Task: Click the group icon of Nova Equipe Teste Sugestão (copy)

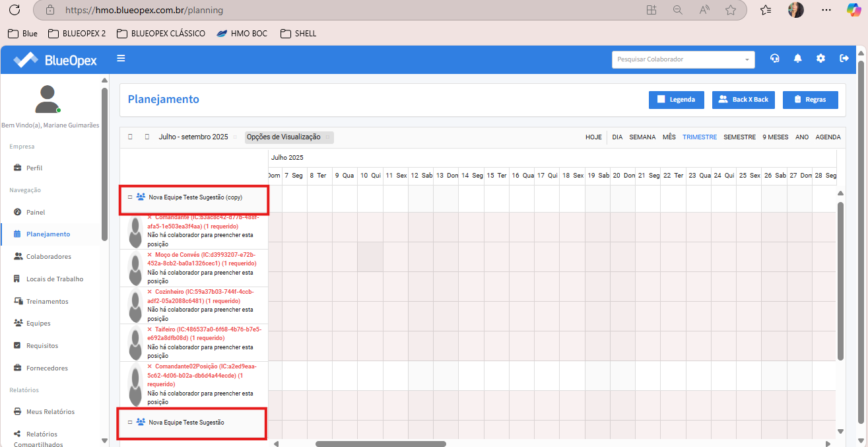Action: 140,197
